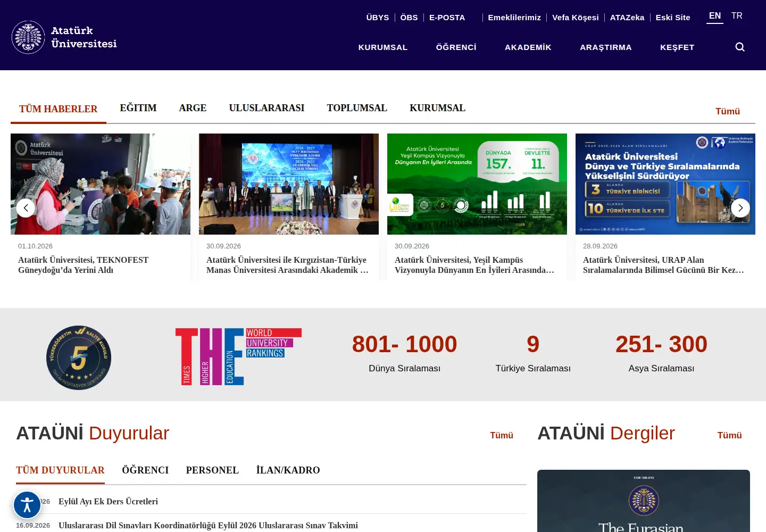766x532 pixels.
Task: Open the Eurasian journal cover
Action: pos(644,501)
